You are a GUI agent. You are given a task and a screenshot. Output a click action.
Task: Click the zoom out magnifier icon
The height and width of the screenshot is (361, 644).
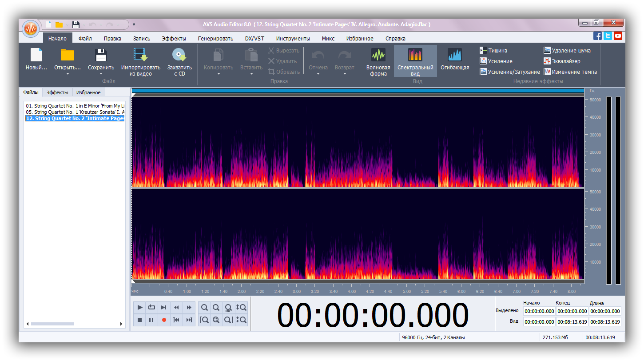click(x=216, y=307)
